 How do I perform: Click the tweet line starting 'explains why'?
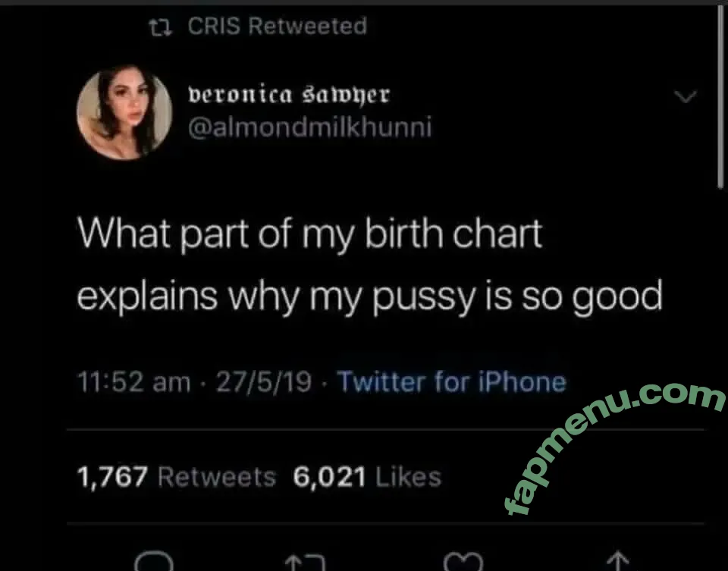(x=369, y=296)
